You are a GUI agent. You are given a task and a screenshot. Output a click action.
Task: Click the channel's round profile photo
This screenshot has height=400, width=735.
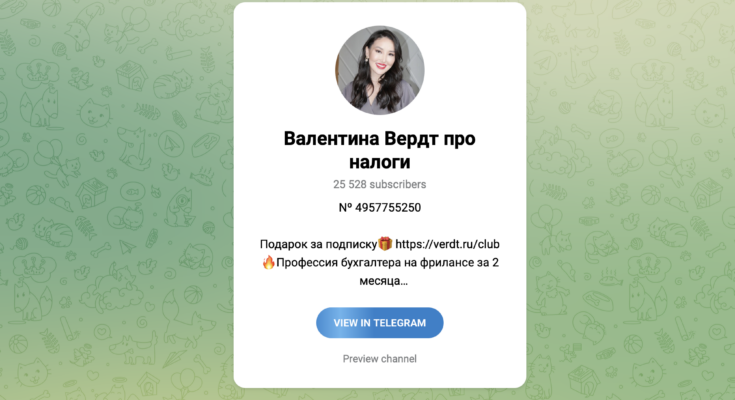380,70
